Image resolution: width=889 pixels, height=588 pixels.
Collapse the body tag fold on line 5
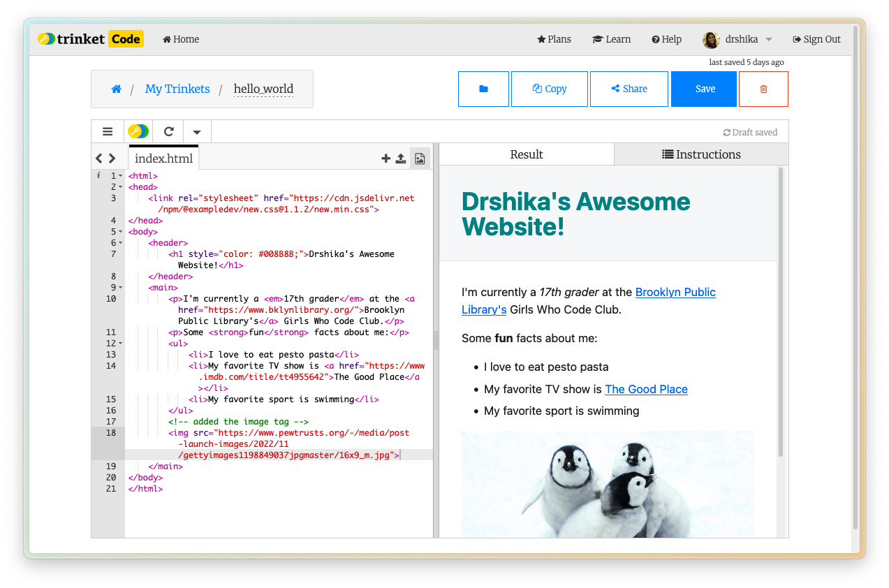(120, 232)
